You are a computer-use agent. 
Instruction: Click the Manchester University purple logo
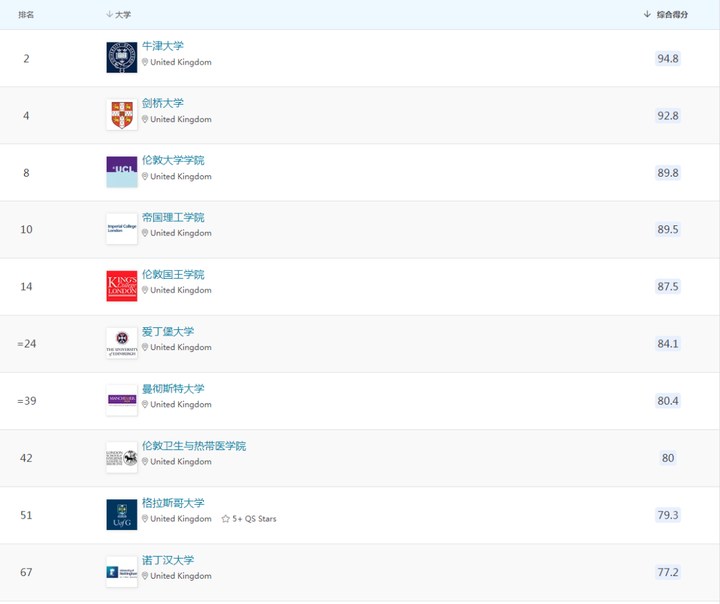122,400
